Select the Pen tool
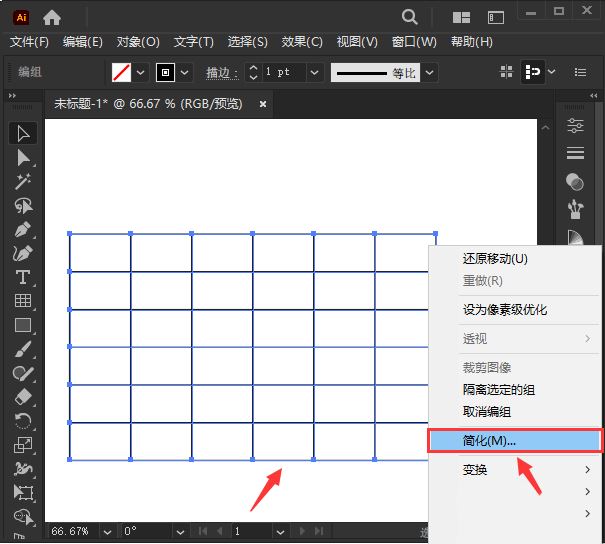 [x=23, y=230]
